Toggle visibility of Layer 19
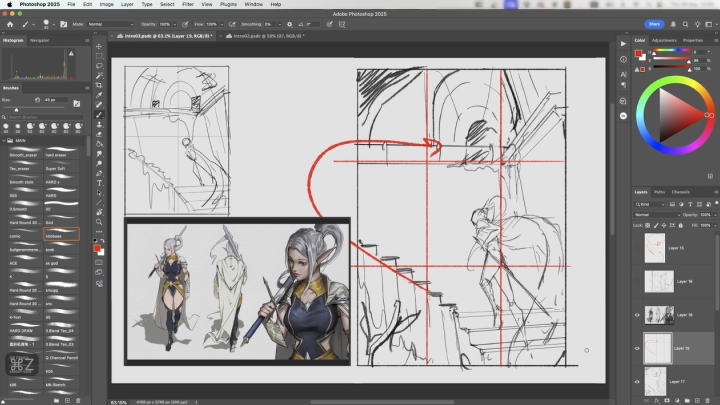Image resolution: width=720 pixels, height=405 pixels. 638,348
